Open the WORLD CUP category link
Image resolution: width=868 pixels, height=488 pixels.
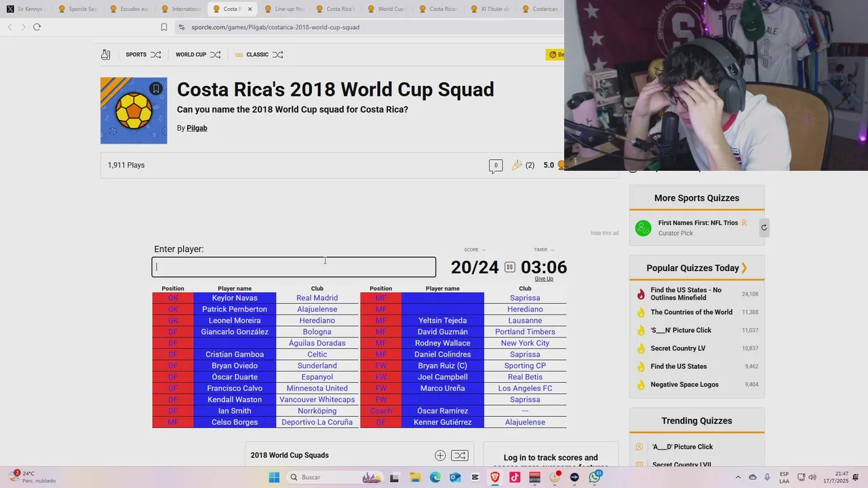(x=191, y=55)
